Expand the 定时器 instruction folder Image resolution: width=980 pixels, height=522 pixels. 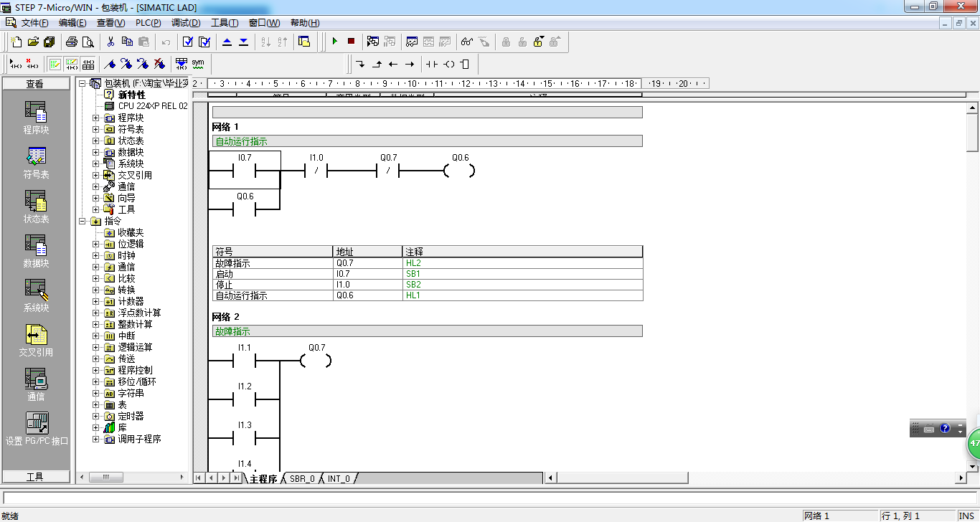point(96,416)
